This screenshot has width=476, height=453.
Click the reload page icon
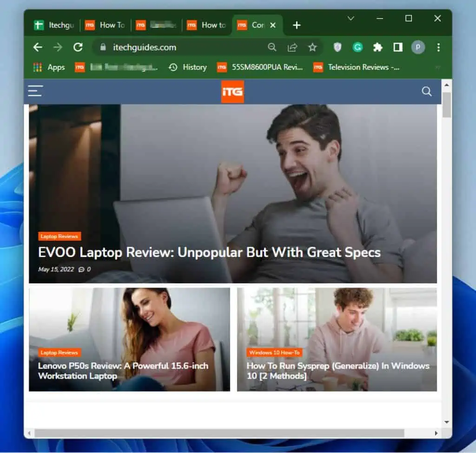tap(78, 47)
